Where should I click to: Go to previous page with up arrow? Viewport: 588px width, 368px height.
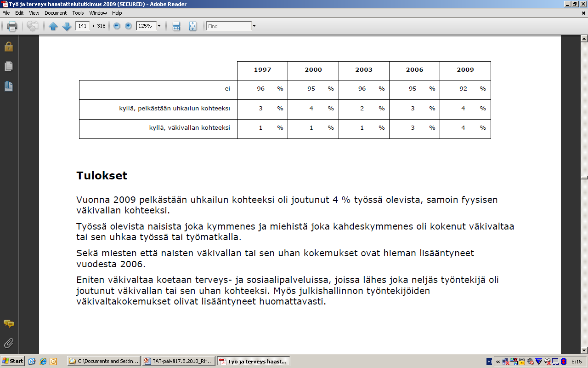pos(53,26)
